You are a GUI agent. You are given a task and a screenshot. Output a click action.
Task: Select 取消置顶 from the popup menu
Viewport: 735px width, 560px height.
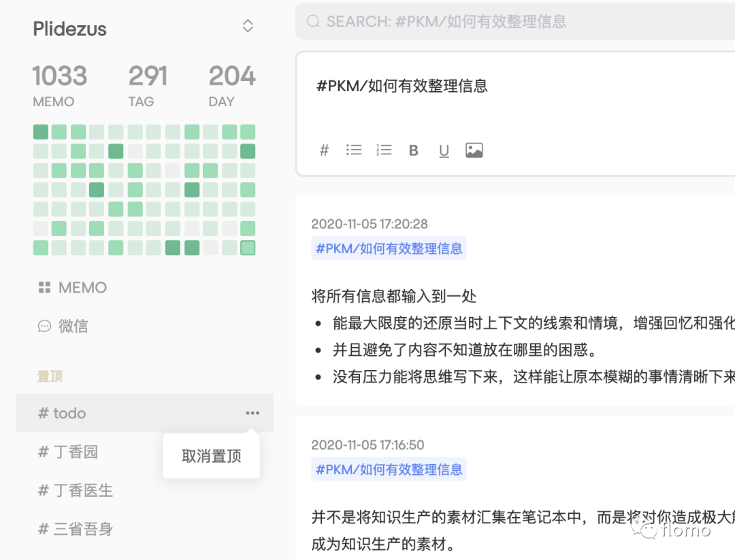coord(212,456)
